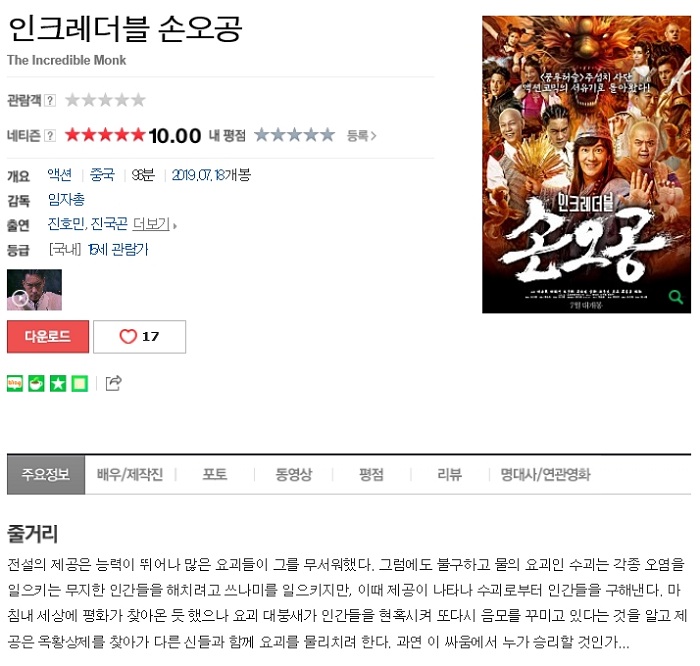
Task: Open director 임자총 link
Action: 66,200
